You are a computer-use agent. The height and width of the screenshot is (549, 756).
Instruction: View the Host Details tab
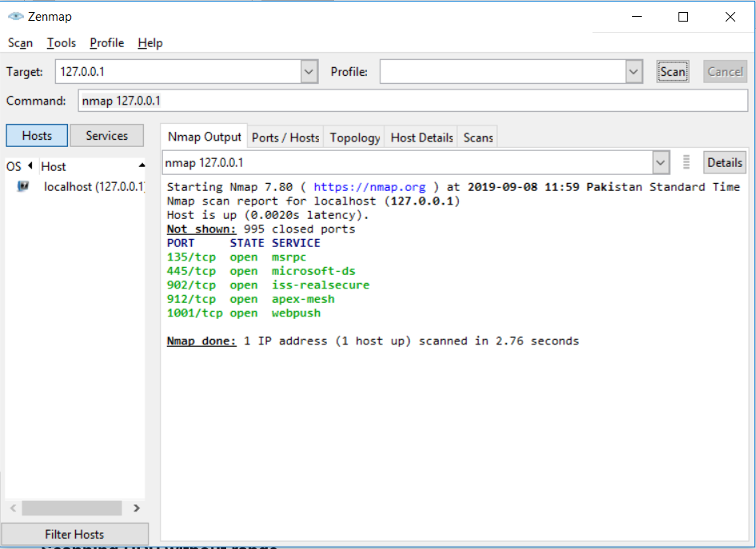coord(421,137)
